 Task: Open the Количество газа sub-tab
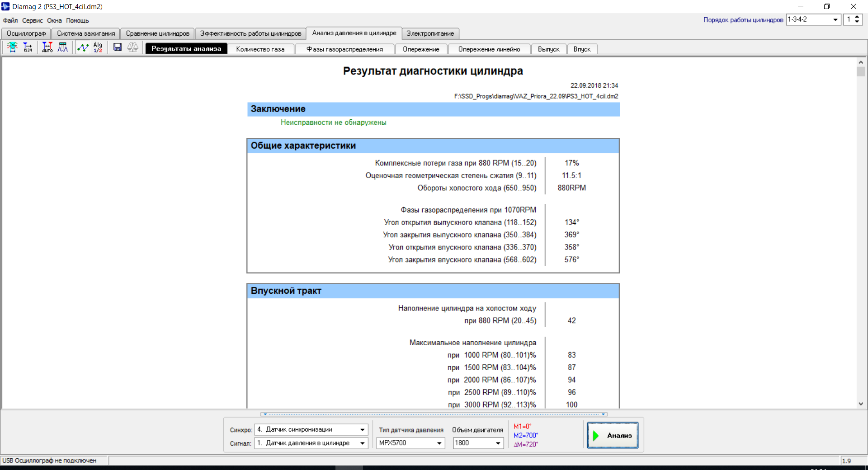tap(260, 49)
